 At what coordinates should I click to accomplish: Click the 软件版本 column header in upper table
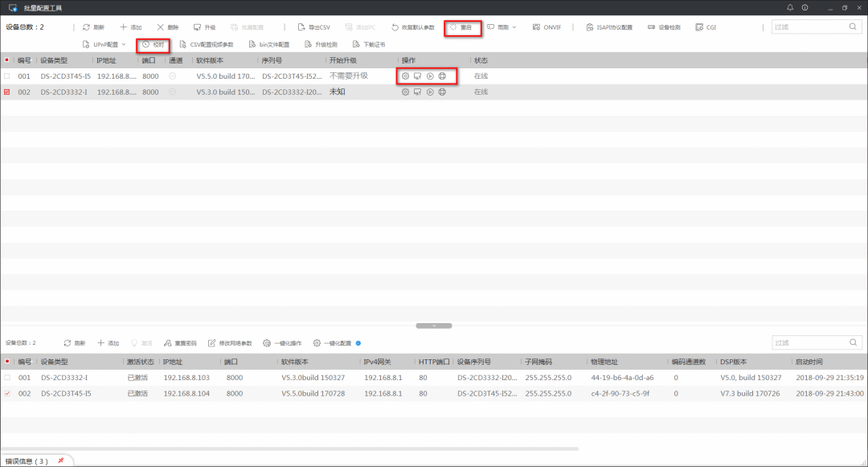[x=210, y=60]
